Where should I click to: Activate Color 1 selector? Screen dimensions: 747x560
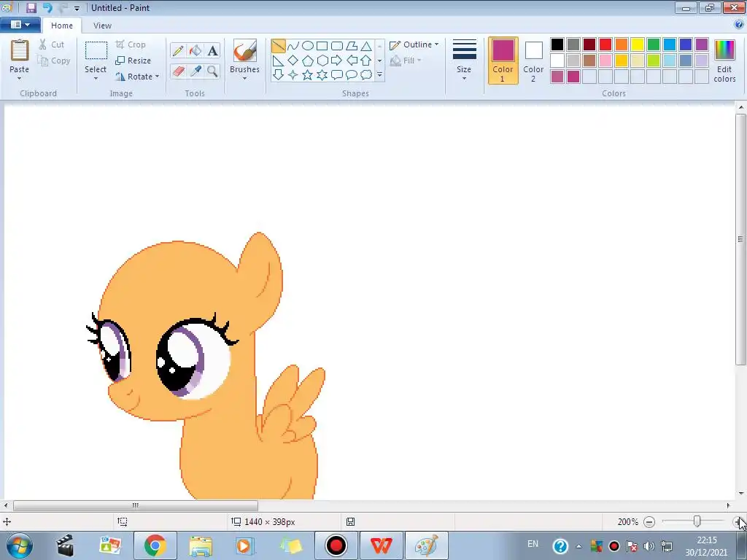tap(503, 61)
